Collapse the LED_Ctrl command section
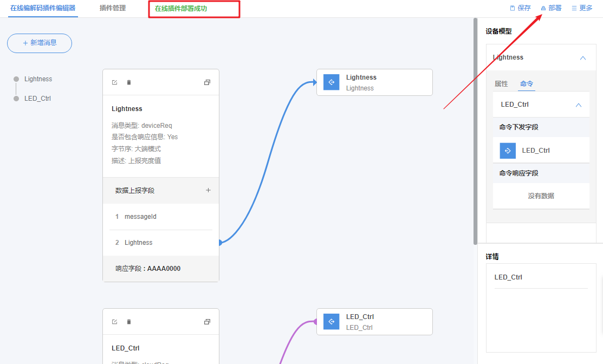 (x=578, y=105)
